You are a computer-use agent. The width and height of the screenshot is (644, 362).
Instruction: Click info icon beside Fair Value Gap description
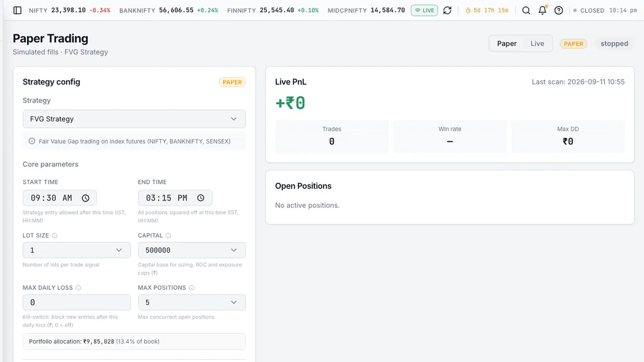[32, 141]
